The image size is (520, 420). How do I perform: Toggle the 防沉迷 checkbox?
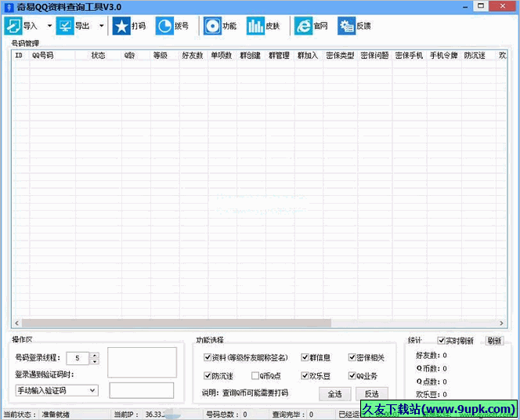pyautogui.click(x=208, y=375)
